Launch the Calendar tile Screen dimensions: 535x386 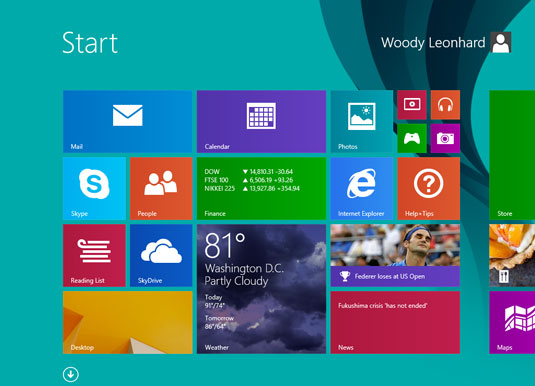(261, 121)
